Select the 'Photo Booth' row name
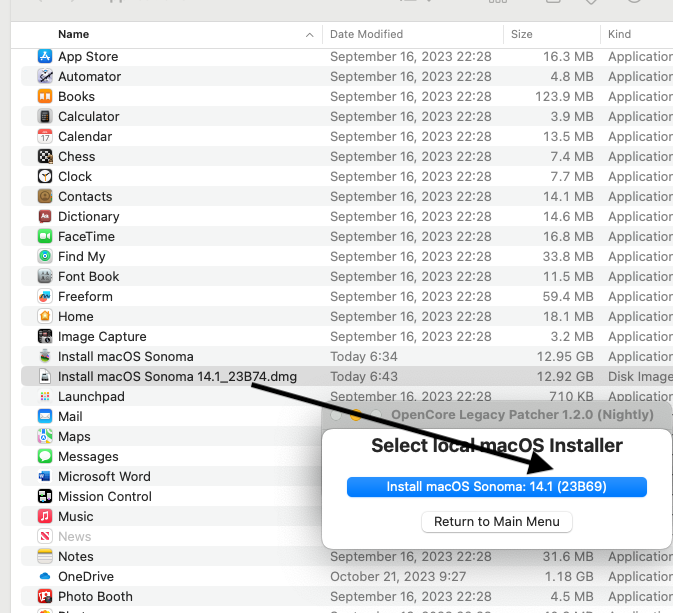 [95, 596]
